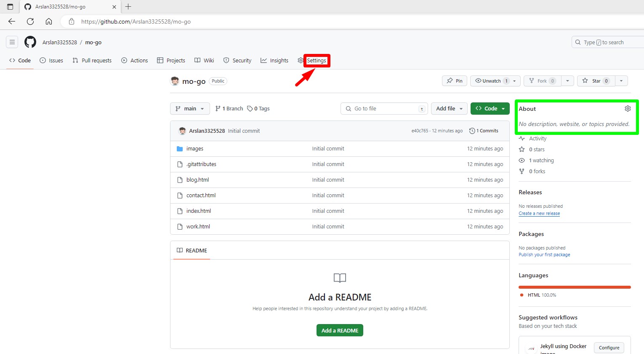Switch to the Projects tab
The image size is (644, 354).
coord(171,61)
